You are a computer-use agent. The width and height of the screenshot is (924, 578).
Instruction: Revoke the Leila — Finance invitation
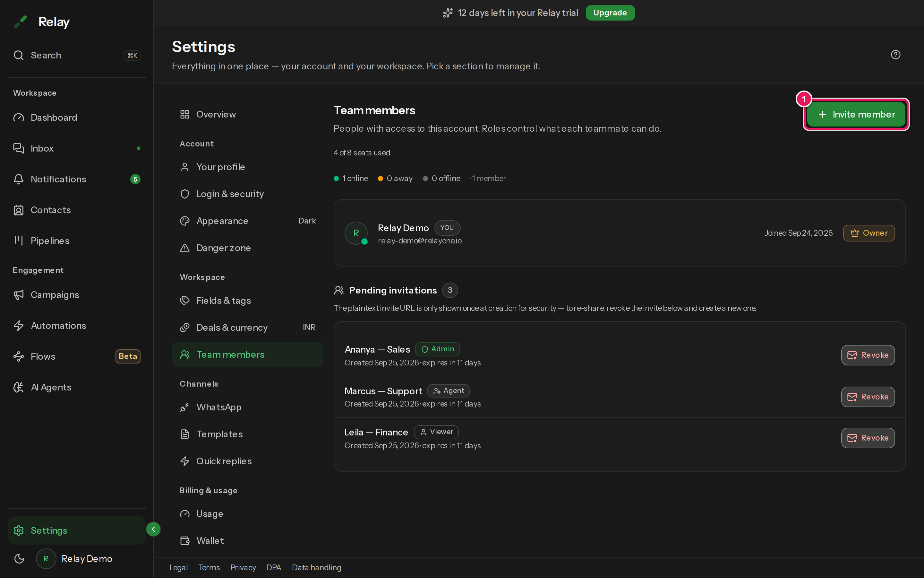pyautogui.click(x=868, y=438)
